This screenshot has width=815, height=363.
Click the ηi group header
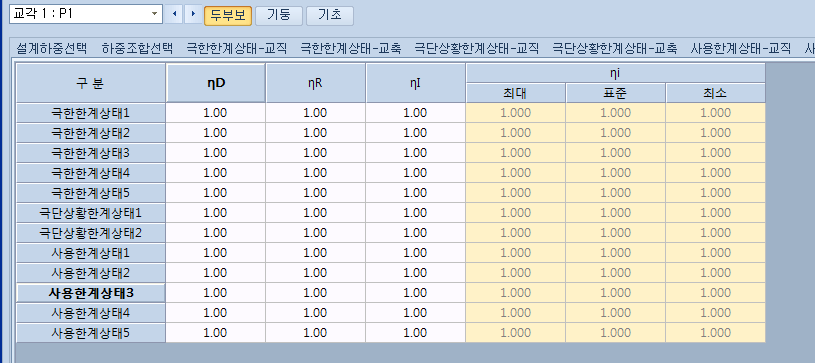click(x=615, y=73)
